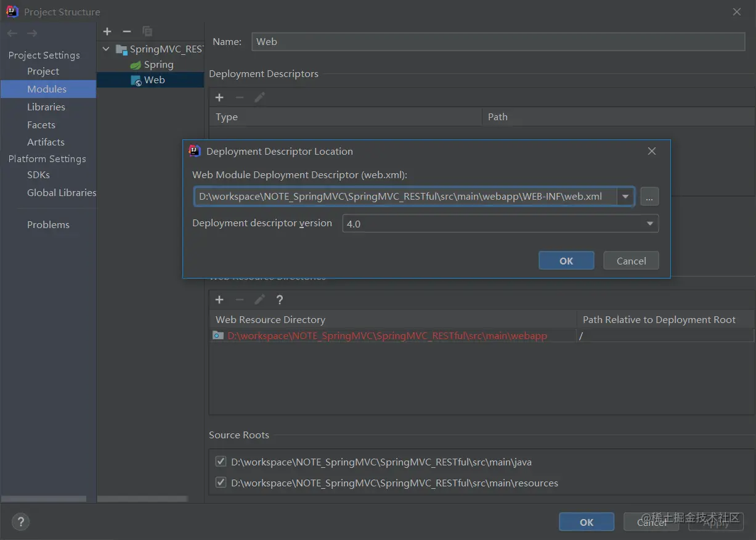The image size is (756, 540).
Task: Click OK in Project Structure window
Action: 587,522
